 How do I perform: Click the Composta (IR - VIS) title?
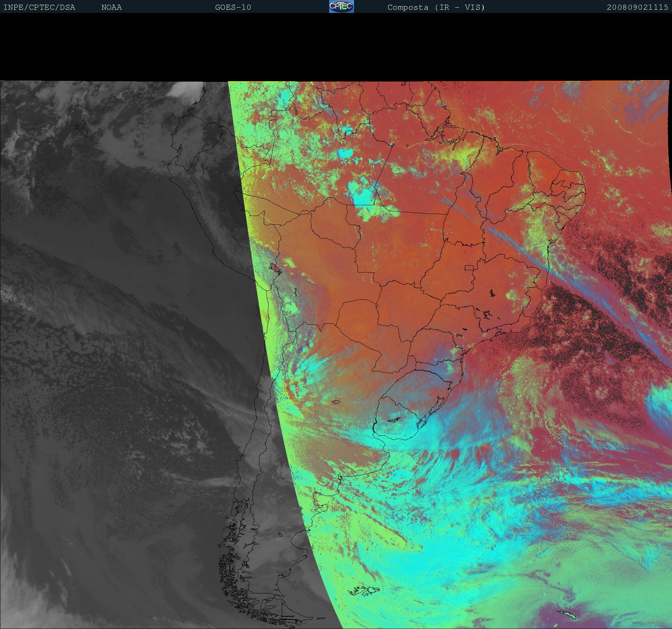coord(436,7)
